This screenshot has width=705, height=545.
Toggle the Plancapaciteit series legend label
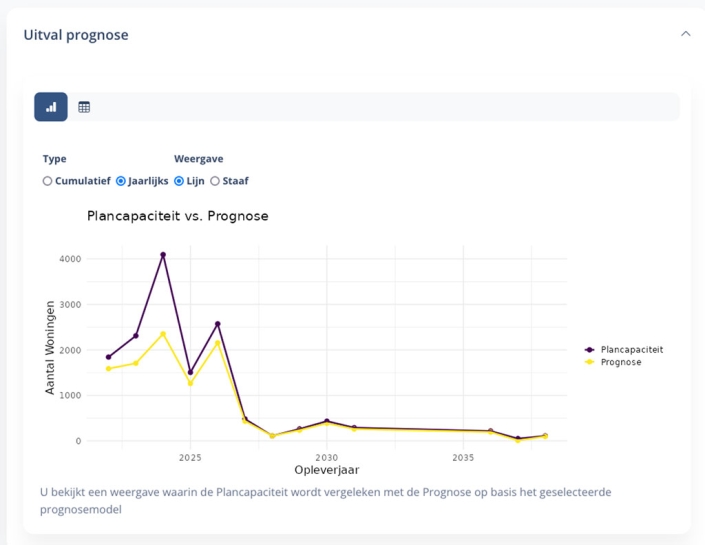(631, 350)
